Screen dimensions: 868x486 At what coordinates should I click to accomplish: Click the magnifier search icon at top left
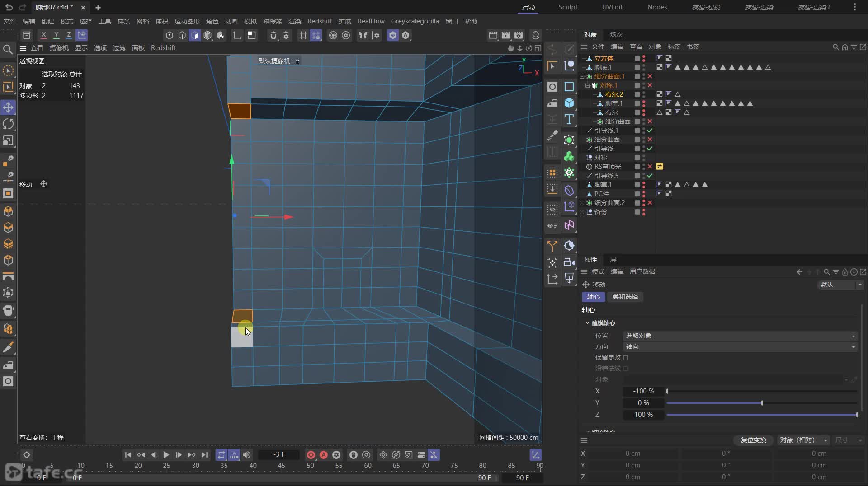[x=8, y=49]
